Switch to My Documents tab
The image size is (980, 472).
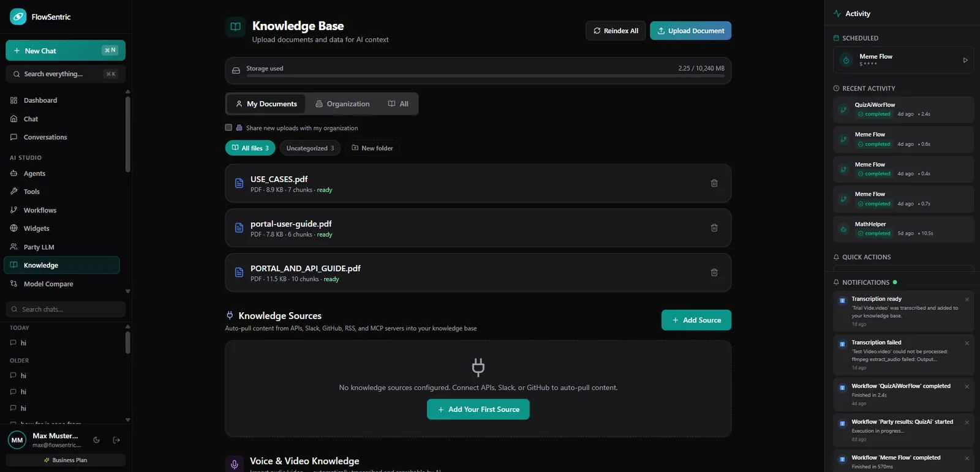266,104
